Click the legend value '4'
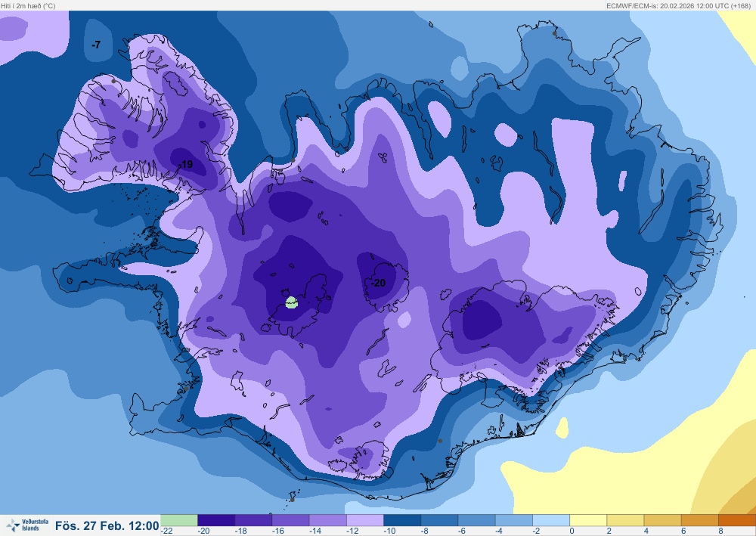 646,531
